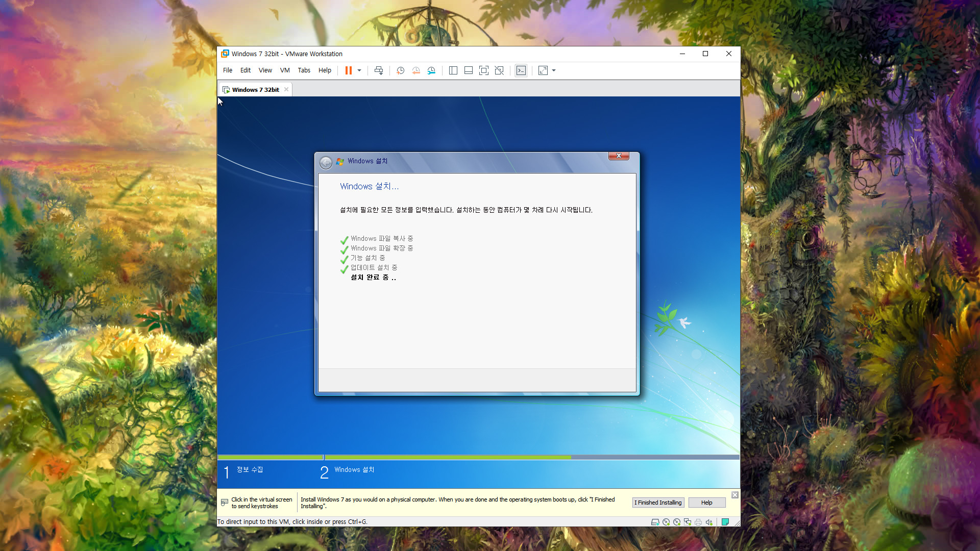980x551 pixels.
Task: Click the hard disk status icon
Action: [x=655, y=522]
